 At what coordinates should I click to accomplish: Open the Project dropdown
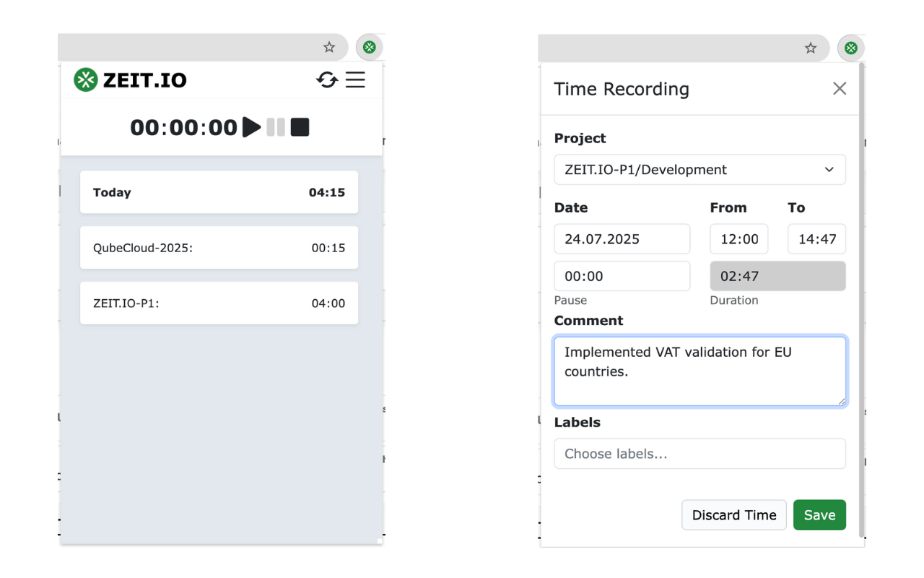pyautogui.click(x=699, y=170)
